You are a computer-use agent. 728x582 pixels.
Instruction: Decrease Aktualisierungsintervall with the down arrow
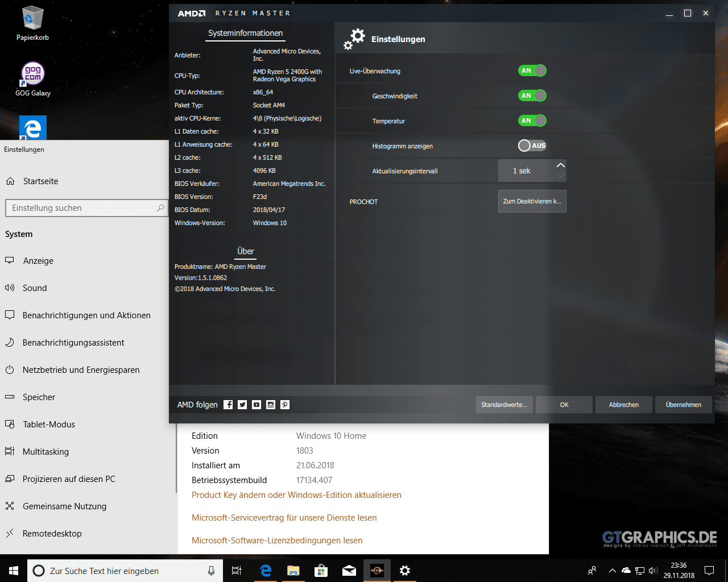(x=561, y=176)
